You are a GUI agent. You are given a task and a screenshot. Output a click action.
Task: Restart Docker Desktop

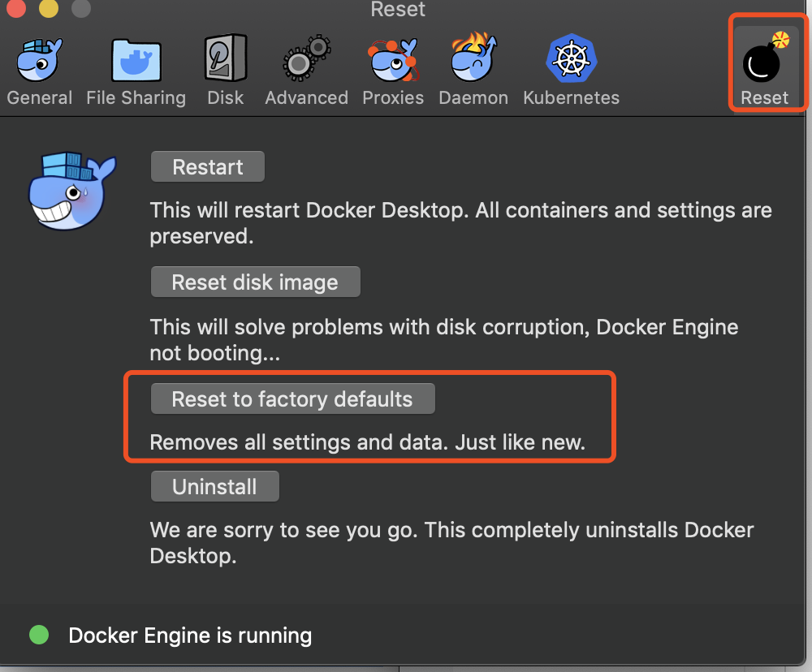click(207, 166)
